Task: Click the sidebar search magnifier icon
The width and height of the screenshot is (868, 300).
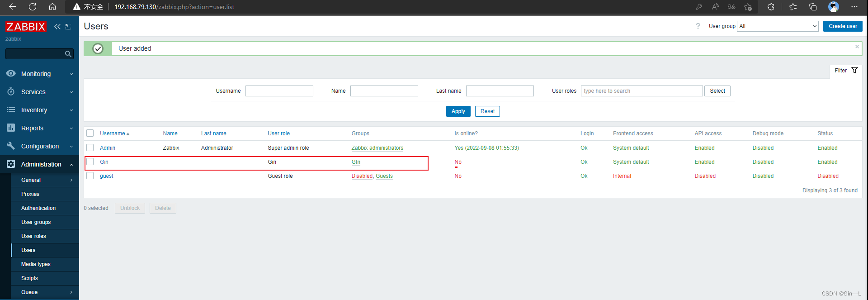Action: coord(68,54)
